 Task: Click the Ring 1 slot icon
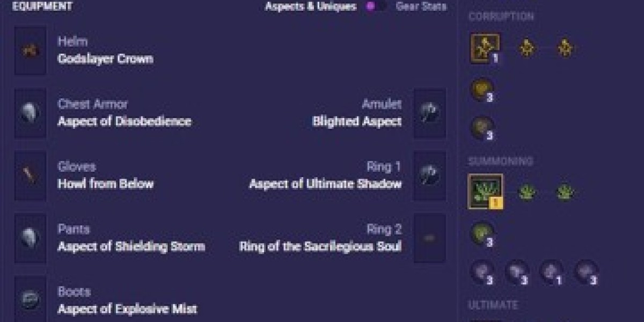click(x=429, y=176)
